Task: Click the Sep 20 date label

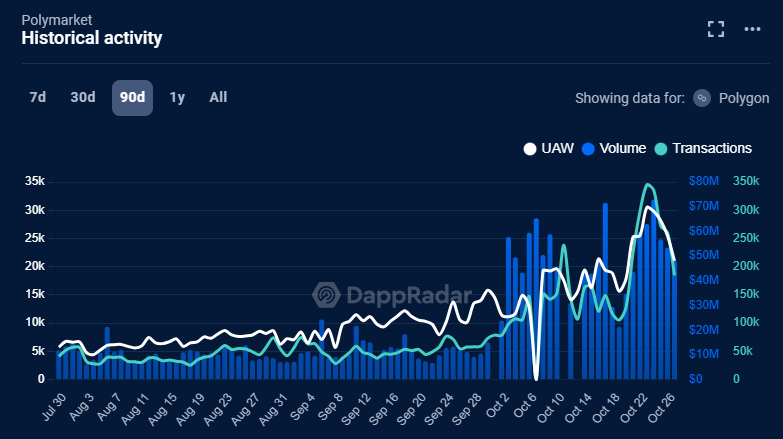Action: pos(411,409)
